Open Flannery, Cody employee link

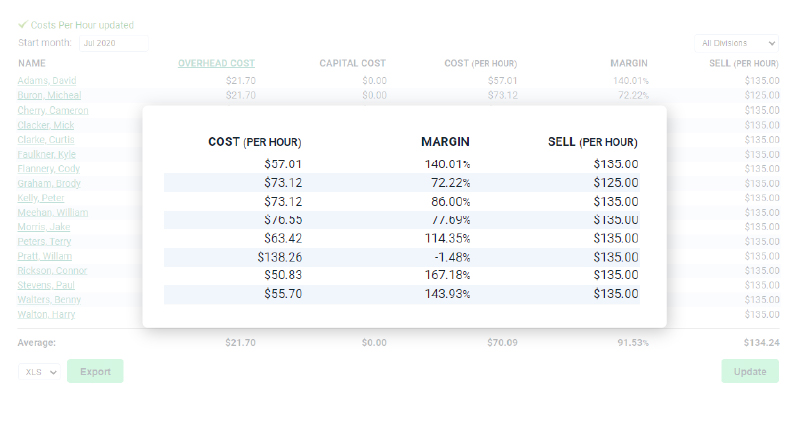(48, 169)
